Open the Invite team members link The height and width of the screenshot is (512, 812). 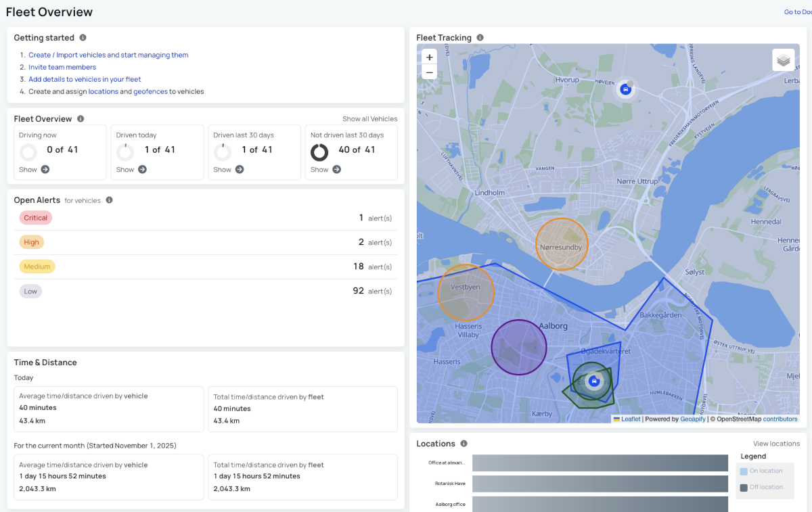point(62,67)
